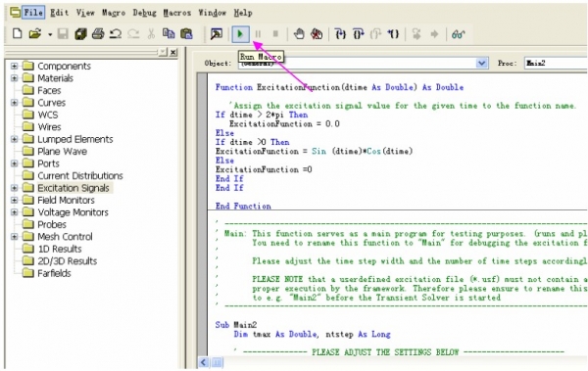Click the grayed Step Out icon
The image size is (588, 371).
coord(375,34)
